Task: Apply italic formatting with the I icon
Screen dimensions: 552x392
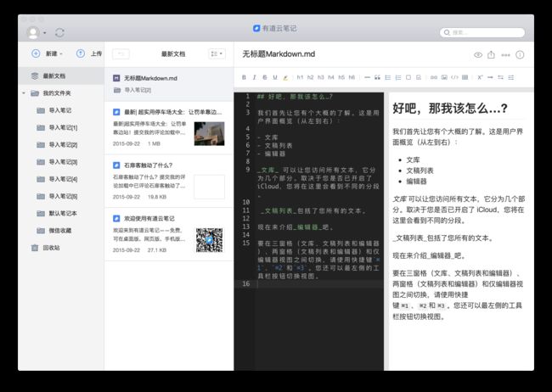Action: 254,77
